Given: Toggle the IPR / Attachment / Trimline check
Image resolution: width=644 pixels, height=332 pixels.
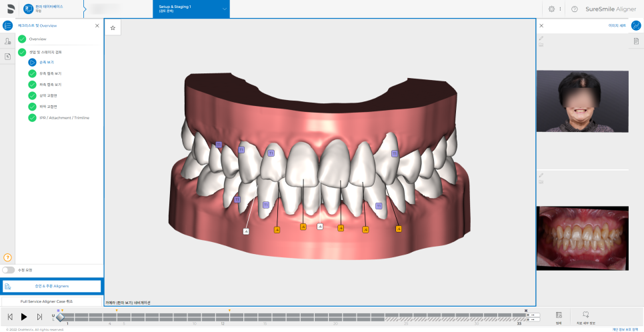Looking at the screenshot, I should coord(32,118).
